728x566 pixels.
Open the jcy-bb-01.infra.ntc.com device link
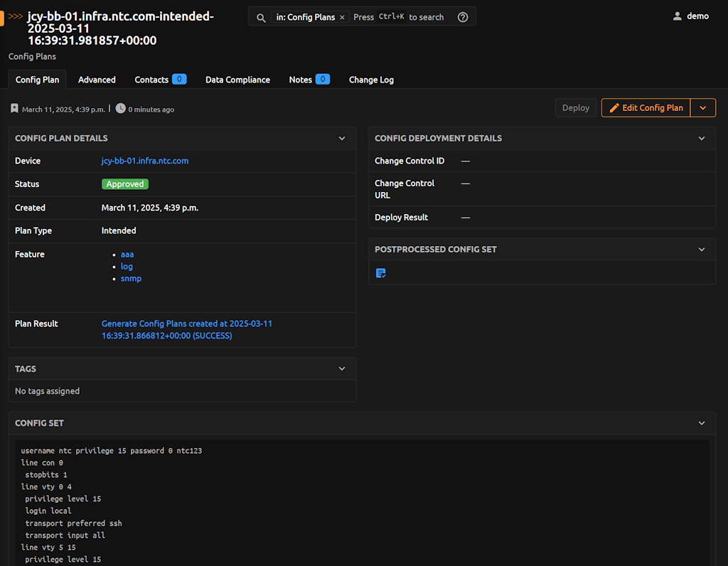click(x=144, y=161)
